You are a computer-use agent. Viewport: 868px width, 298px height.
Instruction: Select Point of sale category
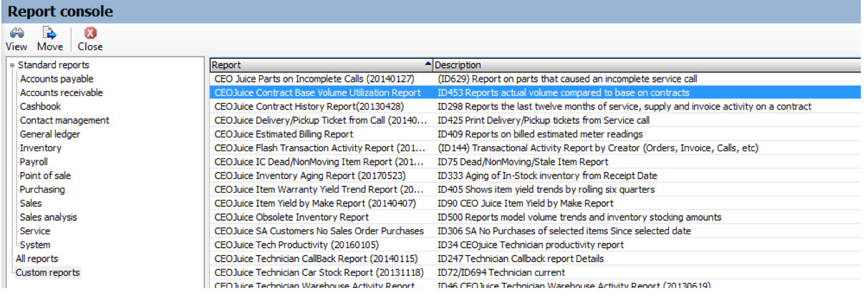pyautogui.click(x=45, y=176)
